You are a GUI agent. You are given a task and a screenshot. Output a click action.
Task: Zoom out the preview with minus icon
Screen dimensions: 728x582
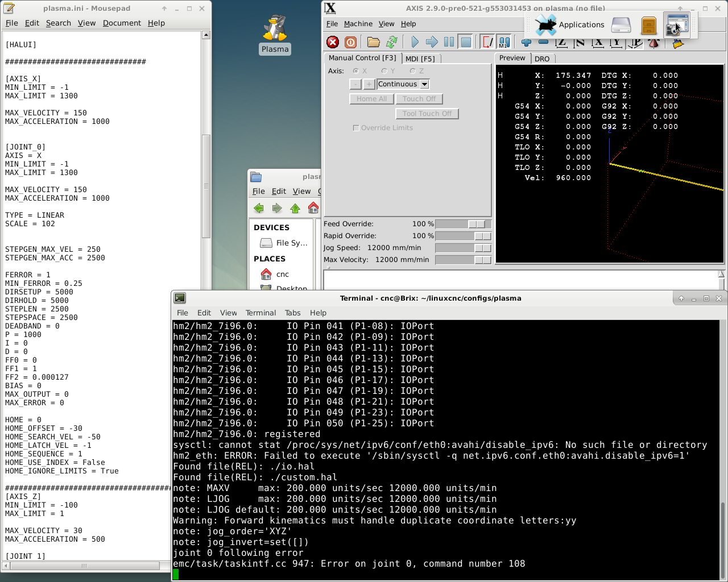(x=543, y=43)
